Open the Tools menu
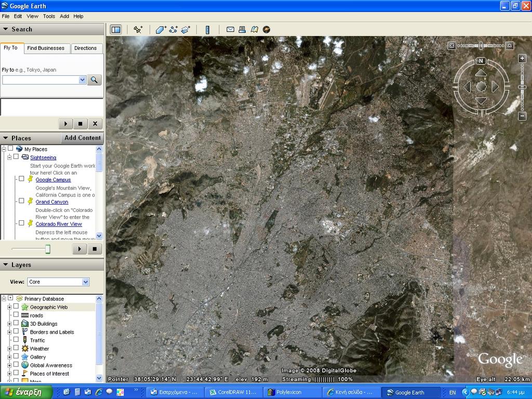 click(49, 16)
